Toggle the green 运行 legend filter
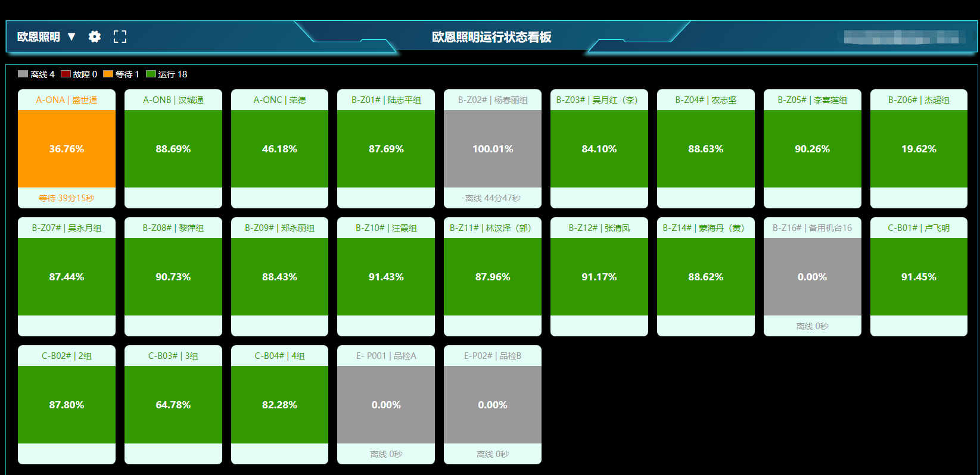Image resolution: width=980 pixels, height=475 pixels. click(x=151, y=74)
